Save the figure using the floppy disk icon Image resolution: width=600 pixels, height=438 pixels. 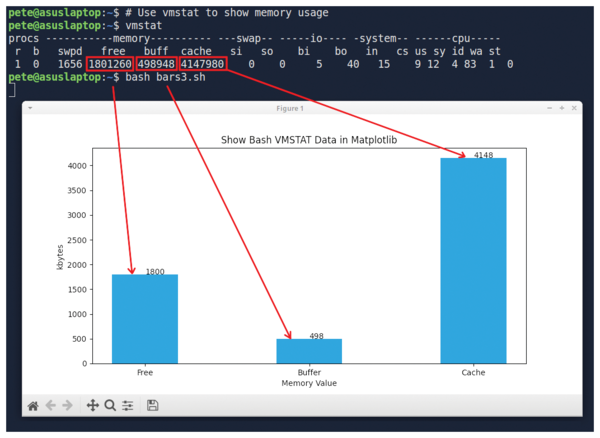[152, 405]
